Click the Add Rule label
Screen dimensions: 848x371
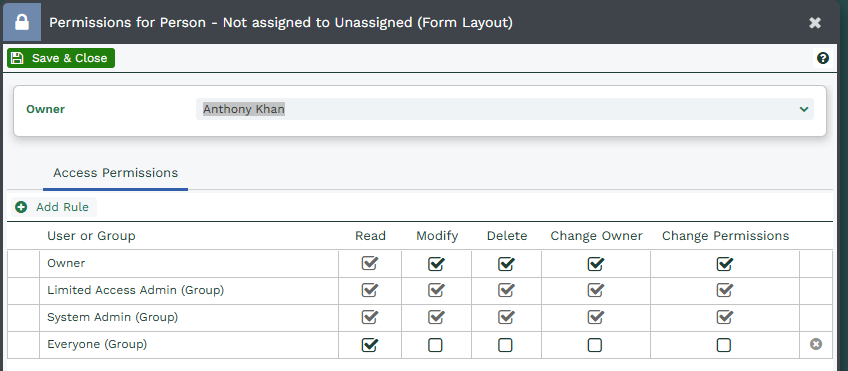tap(62, 207)
